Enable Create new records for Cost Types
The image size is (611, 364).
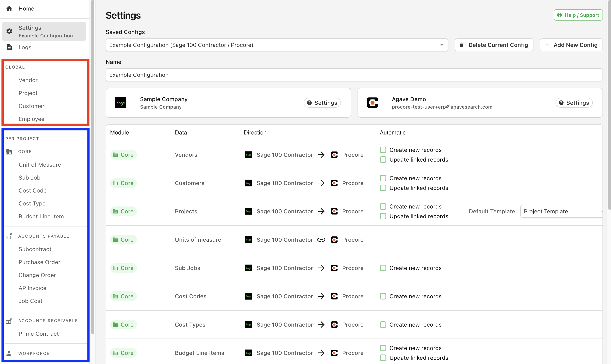[383, 325]
